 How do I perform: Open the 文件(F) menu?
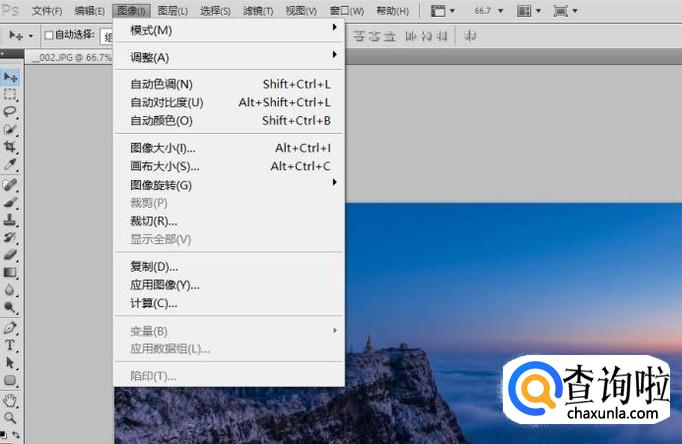(47, 11)
